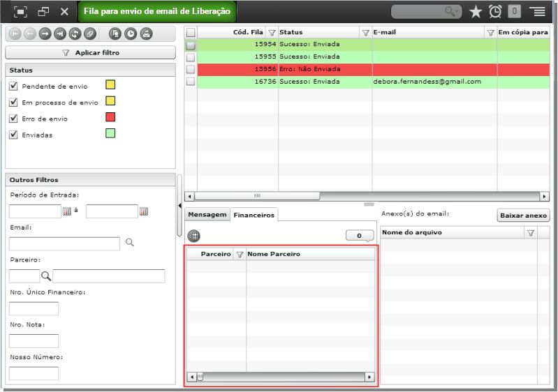Open the notification counter showing 0

click(514, 11)
